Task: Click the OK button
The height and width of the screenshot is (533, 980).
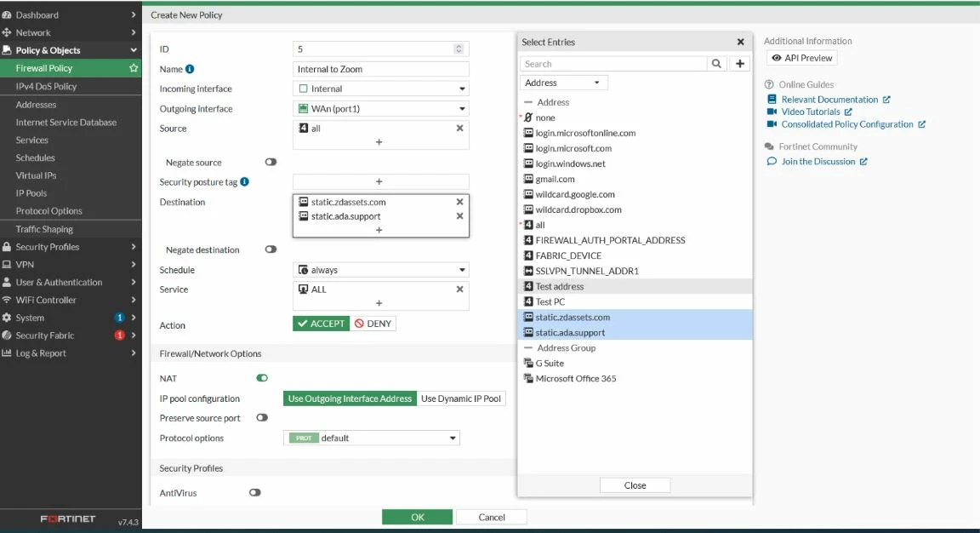Action: click(x=417, y=518)
